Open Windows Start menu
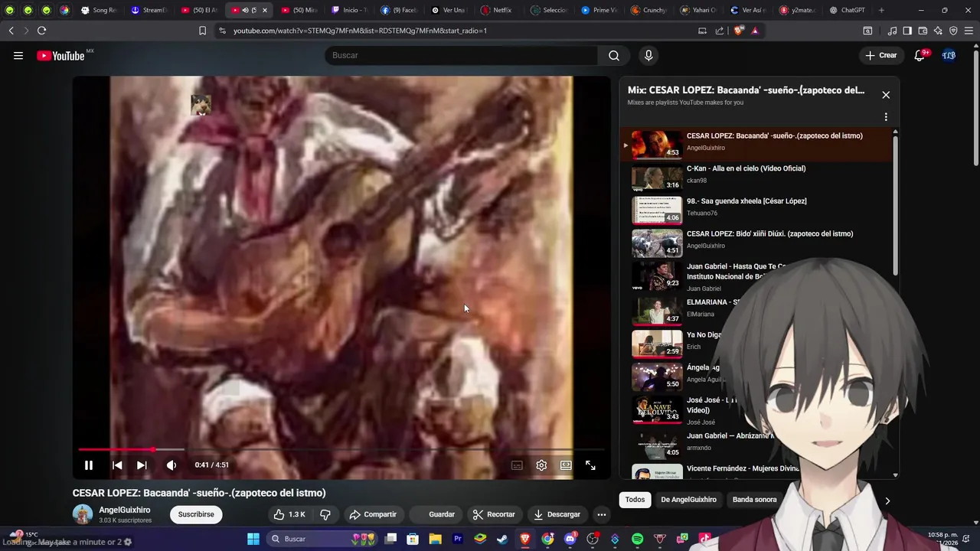980x551 pixels. (253, 539)
